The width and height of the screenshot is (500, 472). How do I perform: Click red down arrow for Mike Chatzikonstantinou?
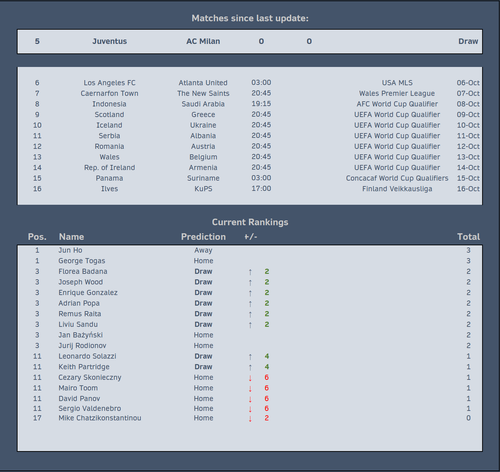click(x=250, y=419)
